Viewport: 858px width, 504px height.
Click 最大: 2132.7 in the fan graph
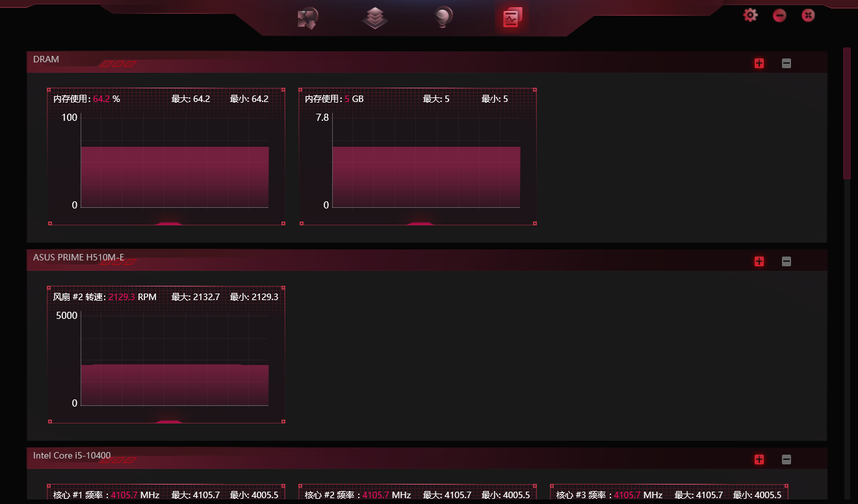(x=196, y=297)
